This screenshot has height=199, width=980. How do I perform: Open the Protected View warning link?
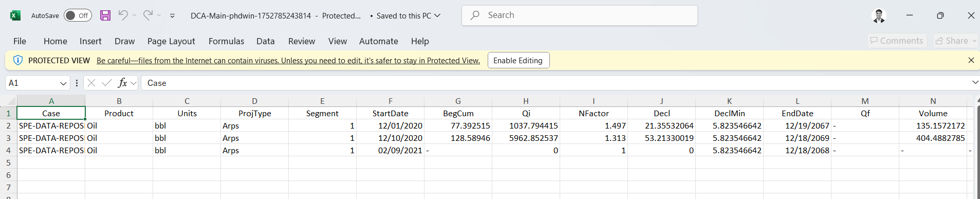pyautogui.click(x=288, y=61)
